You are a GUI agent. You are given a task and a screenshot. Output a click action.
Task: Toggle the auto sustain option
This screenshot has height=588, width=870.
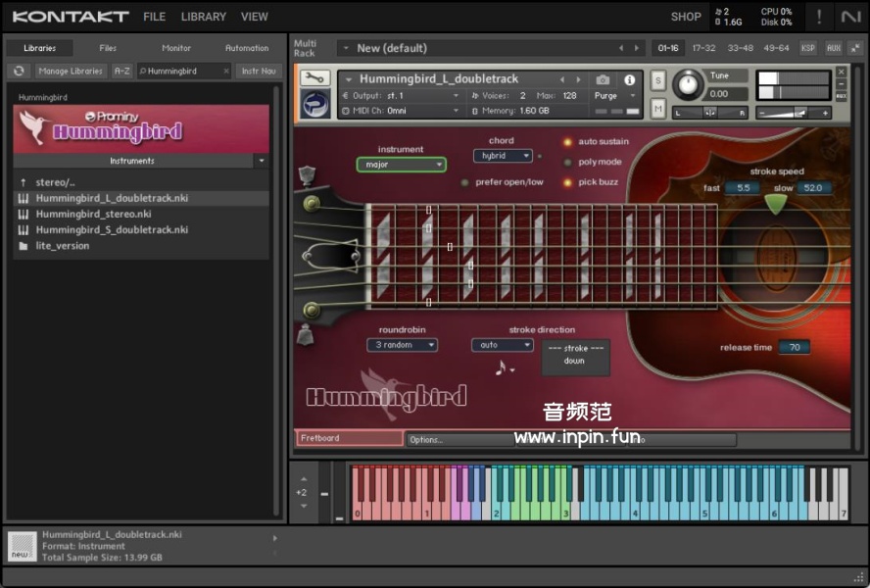[567, 142]
